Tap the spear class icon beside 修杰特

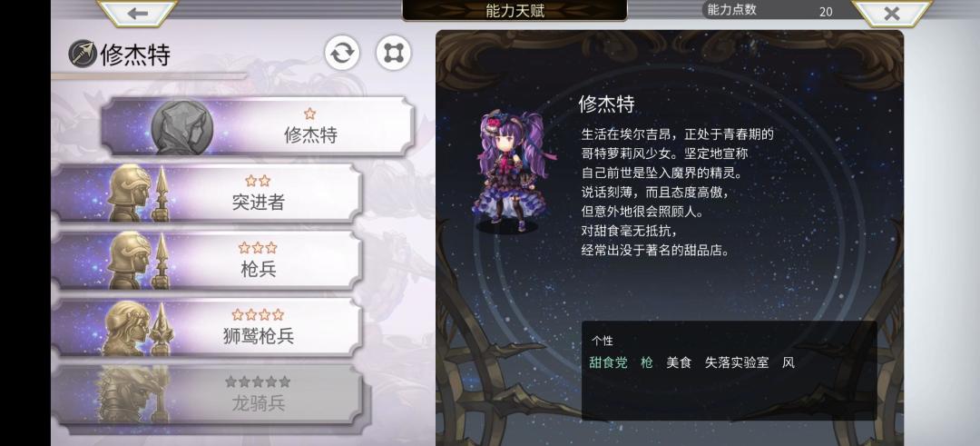(x=83, y=54)
